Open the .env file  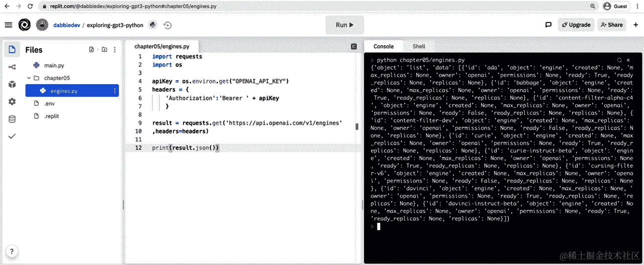coord(49,104)
